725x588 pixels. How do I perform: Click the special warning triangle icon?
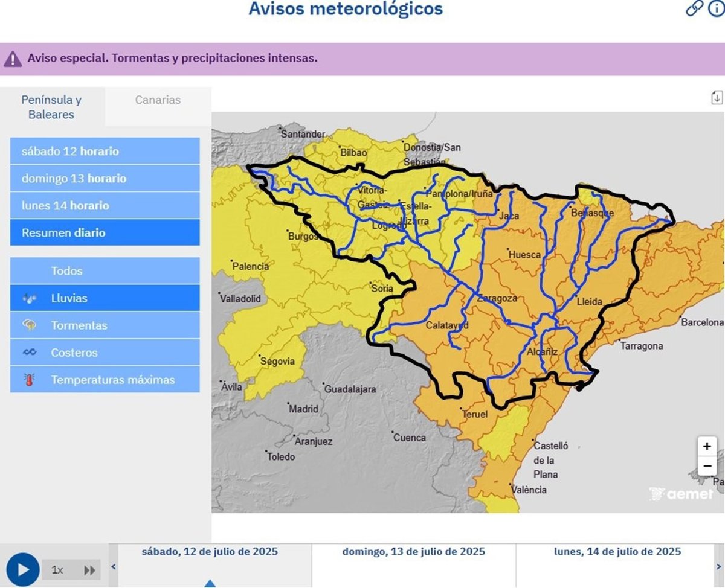(x=13, y=59)
